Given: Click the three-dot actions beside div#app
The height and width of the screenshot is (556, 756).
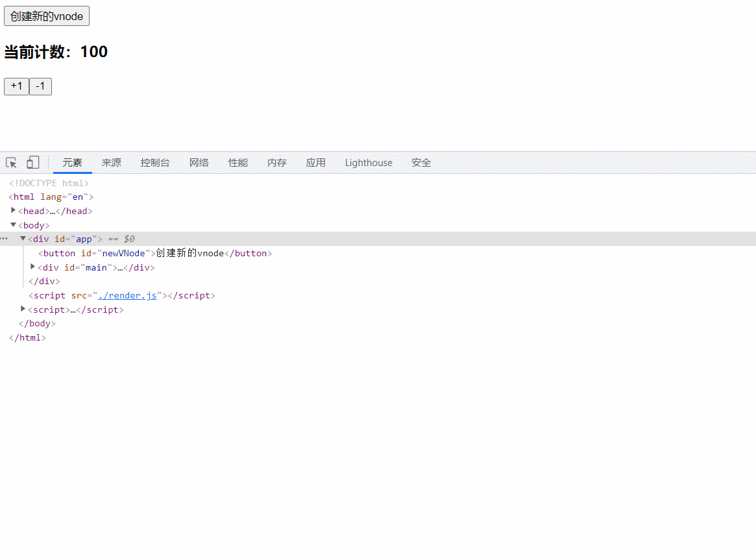Looking at the screenshot, I should pos(5,239).
